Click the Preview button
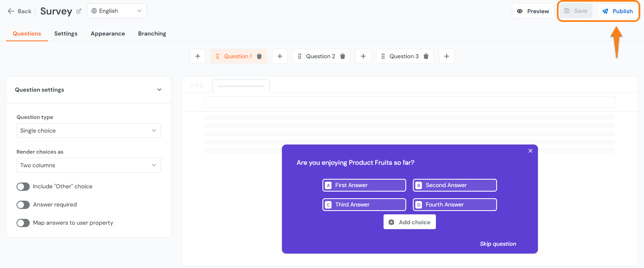644x268 pixels. pos(533,11)
